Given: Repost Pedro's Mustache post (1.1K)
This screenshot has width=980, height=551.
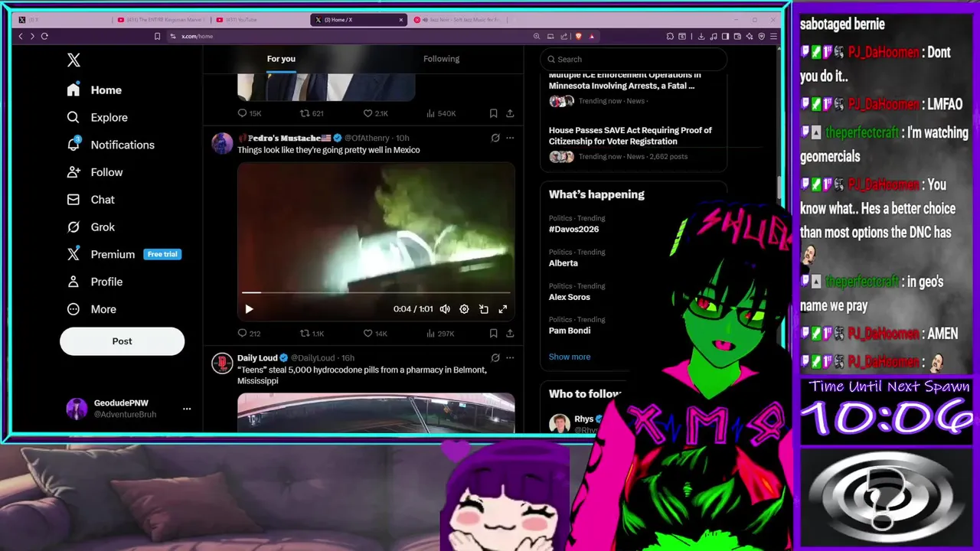Looking at the screenshot, I should pyautogui.click(x=312, y=334).
